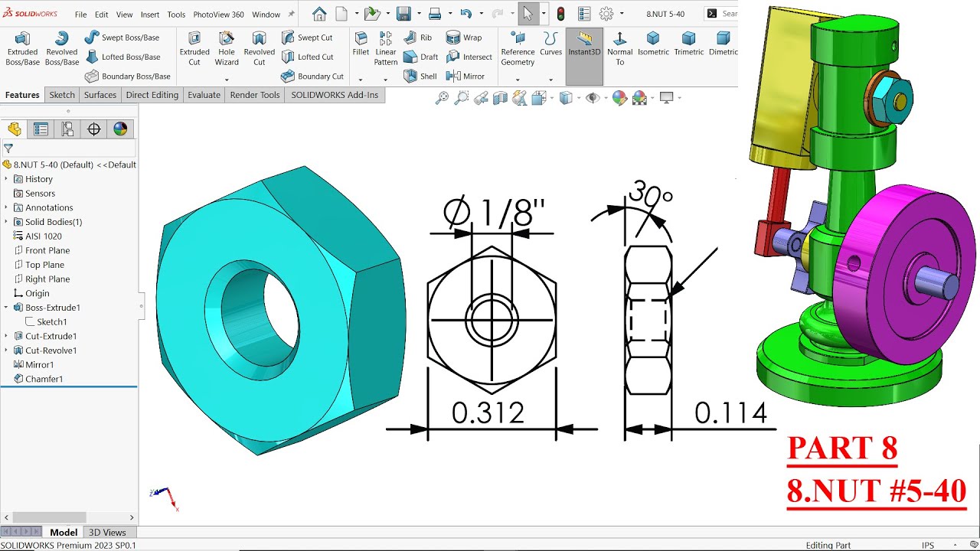Open the Options gear dropdown arrow
The height and width of the screenshot is (551, 980).
[621, 14]
